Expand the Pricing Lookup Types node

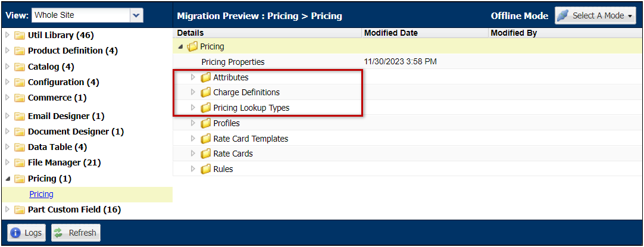(x=193, y=108)
